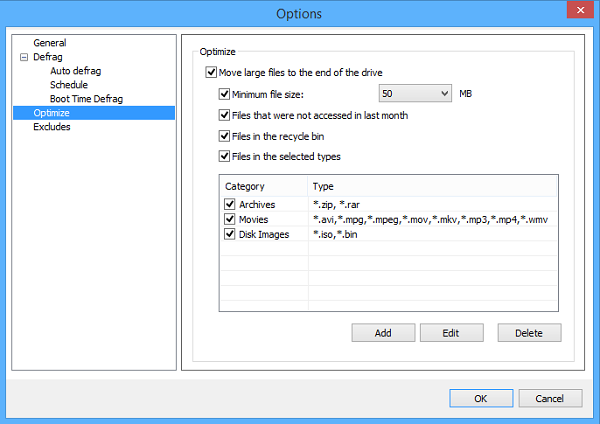The width and height of the screenshot is (600, 424).
Task: Open the minimum file size dropdown
Action: 415,93
